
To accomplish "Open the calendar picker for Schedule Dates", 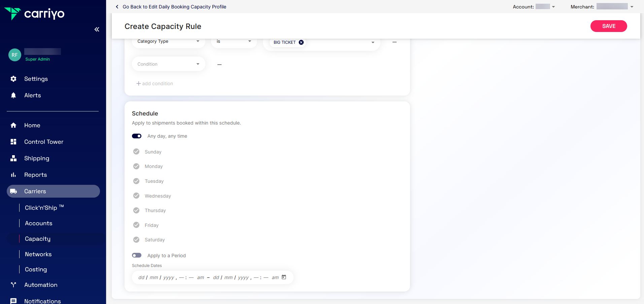I will (x=284, y=277).
